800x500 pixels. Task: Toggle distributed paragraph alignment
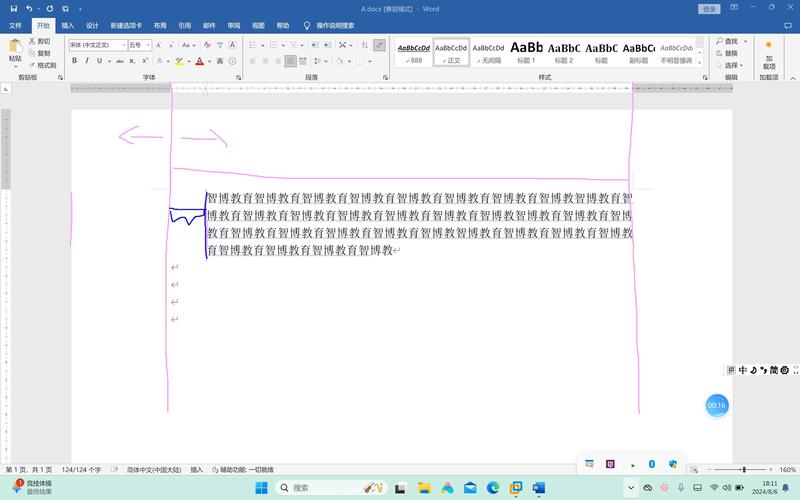(x=303, y=61)
